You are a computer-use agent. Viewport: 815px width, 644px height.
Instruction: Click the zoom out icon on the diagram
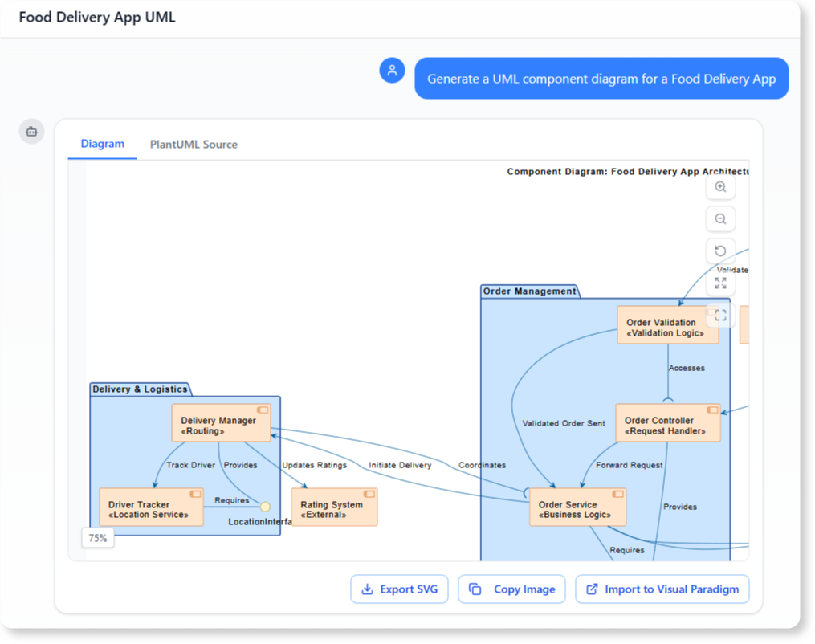coord(720,218)
